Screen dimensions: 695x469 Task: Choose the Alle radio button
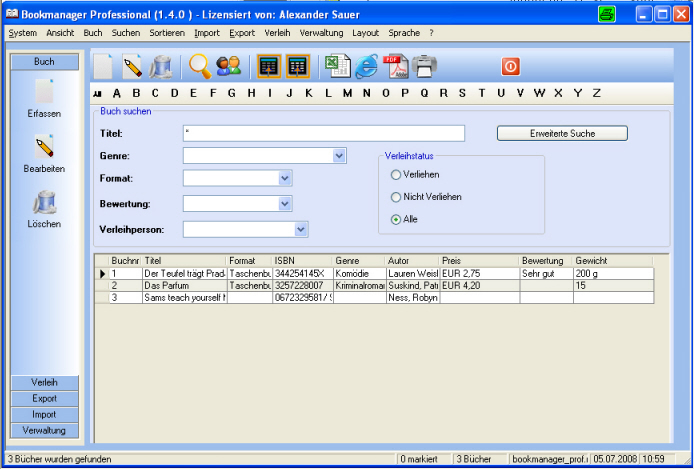click(396, 219)
